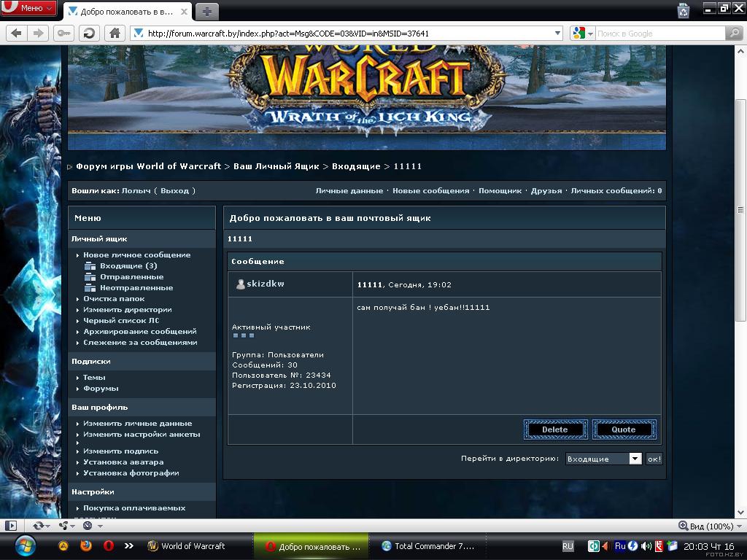747x560 pixels.
Task: Open the closed tabs trash icon
Action: point(684,10)
